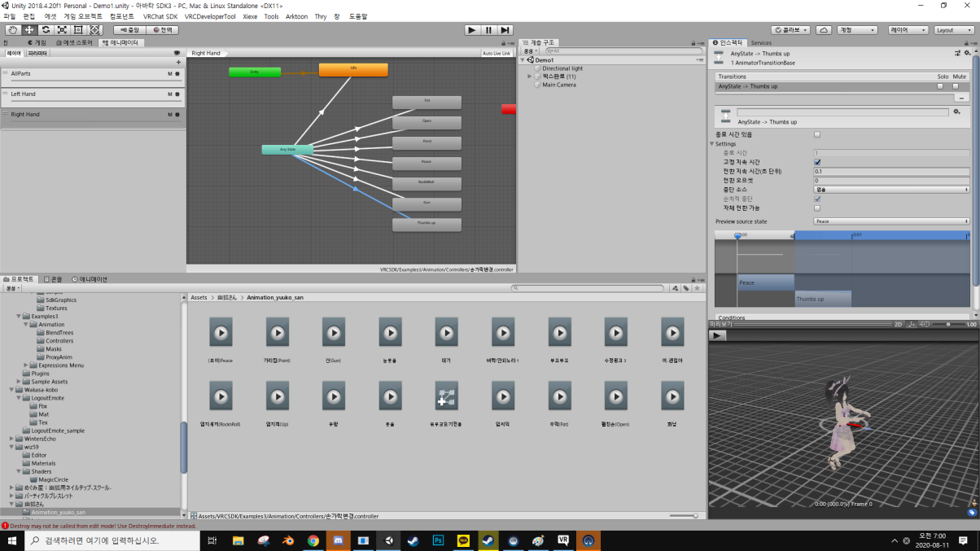Enable the 종료 시간 있음 checkbox
This screenshot has width=980, height=551.
pyautogui.click(x=817, y=134)
